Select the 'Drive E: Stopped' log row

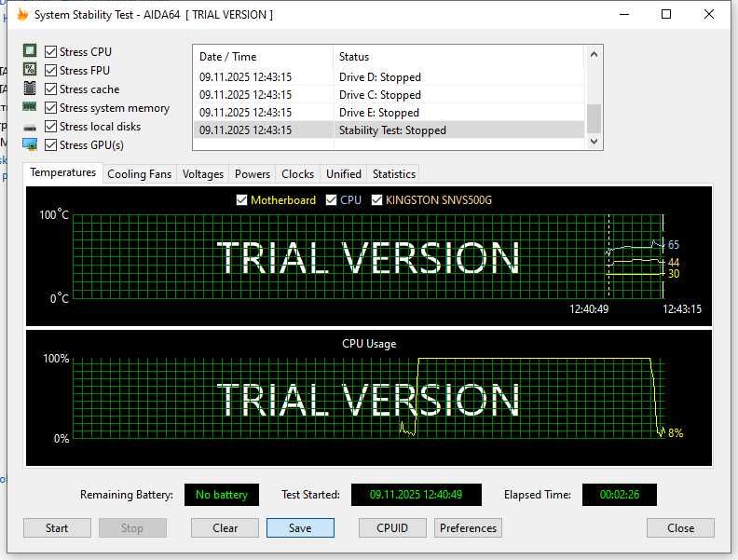389,113
